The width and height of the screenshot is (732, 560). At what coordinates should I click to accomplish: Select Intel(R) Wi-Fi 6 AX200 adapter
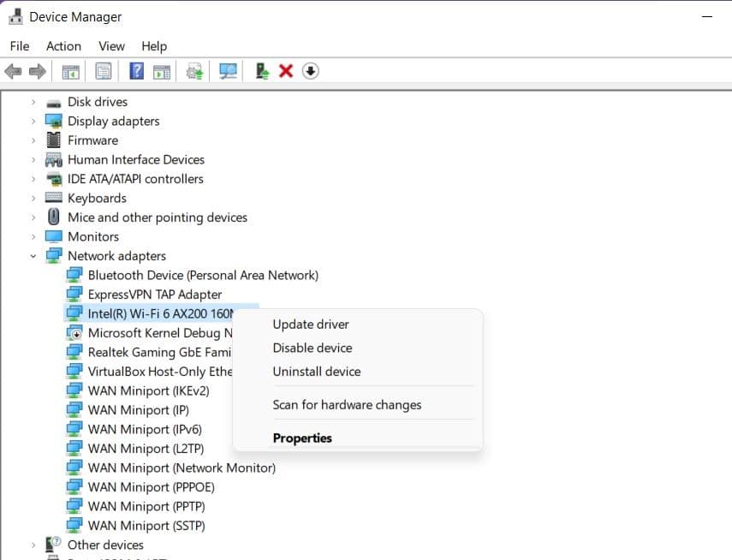160,313
